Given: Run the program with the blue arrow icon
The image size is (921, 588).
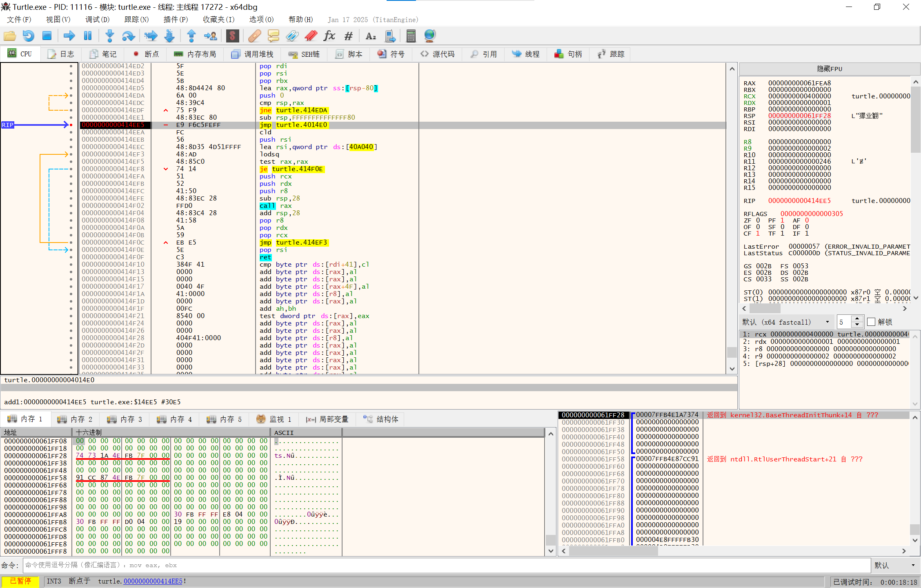Looking at the screenshot, I should click(69, 36).
